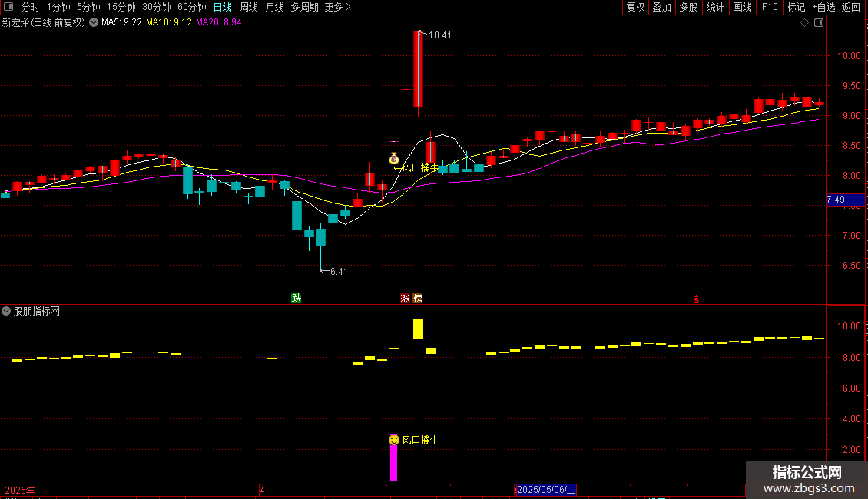Toggle the right info panel icon
868x499 pixels.
[819, 23]
